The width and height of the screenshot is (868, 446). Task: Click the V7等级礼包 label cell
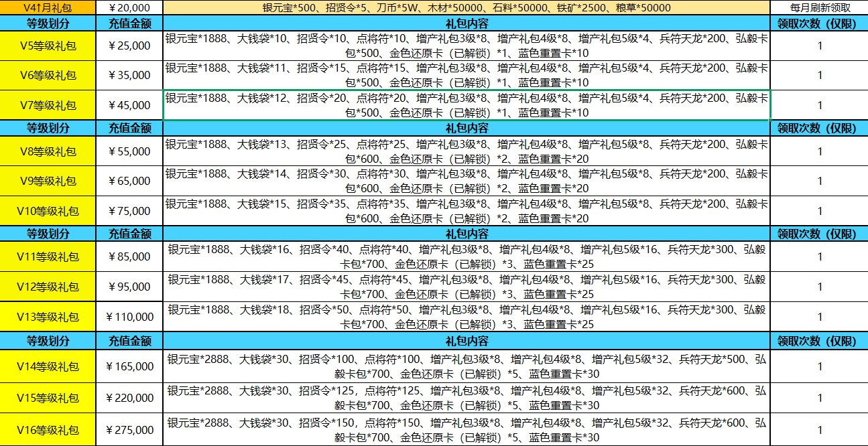tap(48, 105)
